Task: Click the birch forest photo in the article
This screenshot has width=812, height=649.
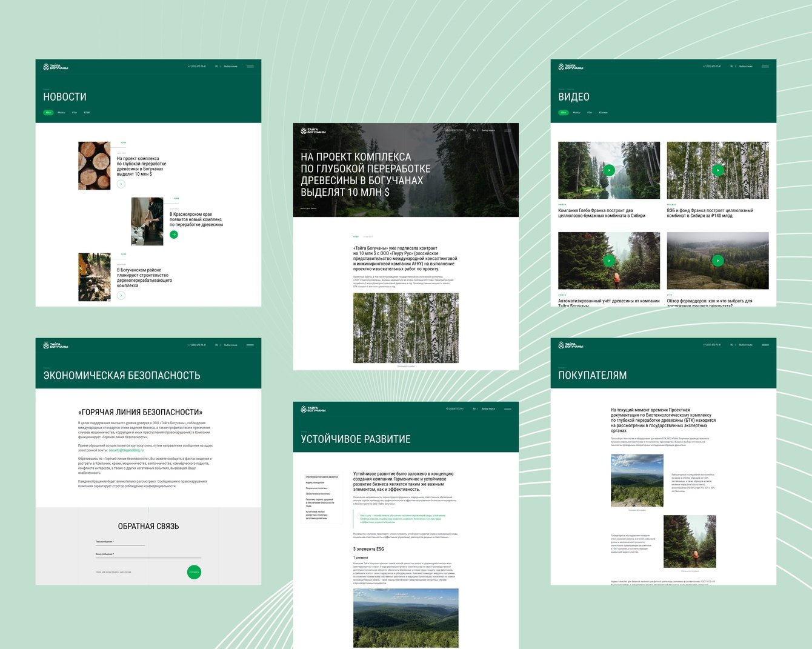Action: click(406, 328)
